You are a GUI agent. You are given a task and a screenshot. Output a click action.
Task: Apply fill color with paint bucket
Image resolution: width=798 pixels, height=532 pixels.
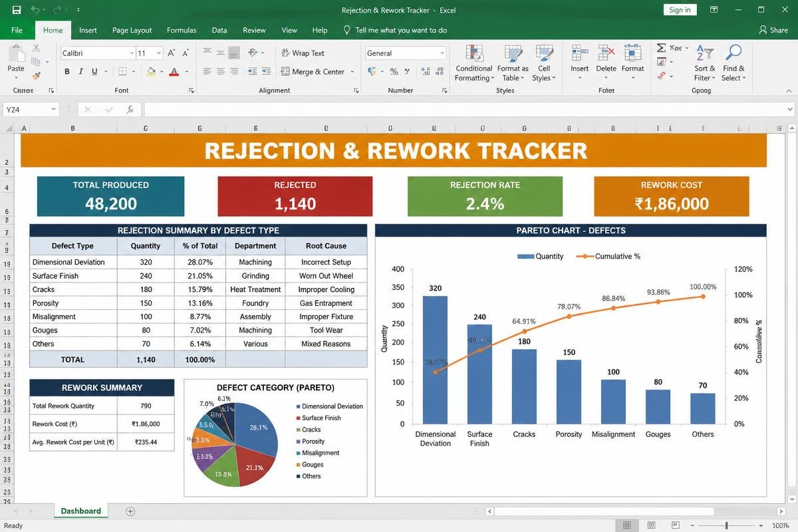click(x=152, y=72)
